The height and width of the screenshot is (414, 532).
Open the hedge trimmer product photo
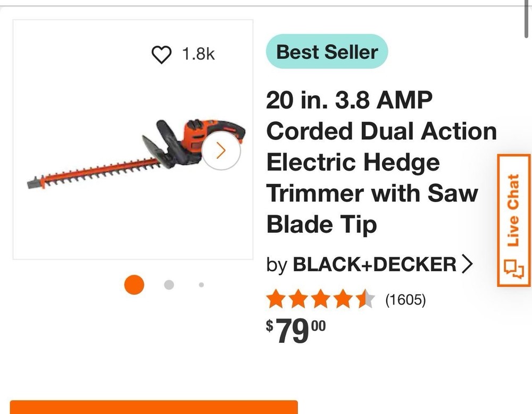[133, 154]
